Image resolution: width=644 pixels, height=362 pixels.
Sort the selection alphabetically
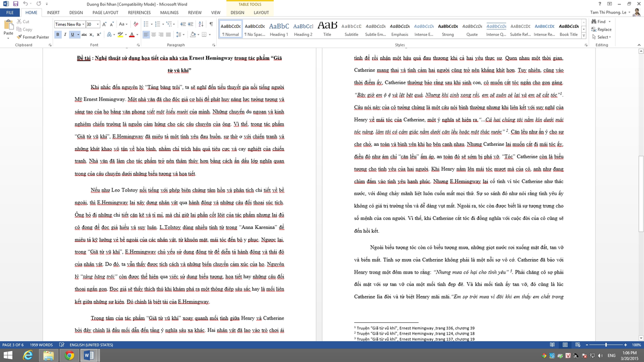(x=201, y=24)
